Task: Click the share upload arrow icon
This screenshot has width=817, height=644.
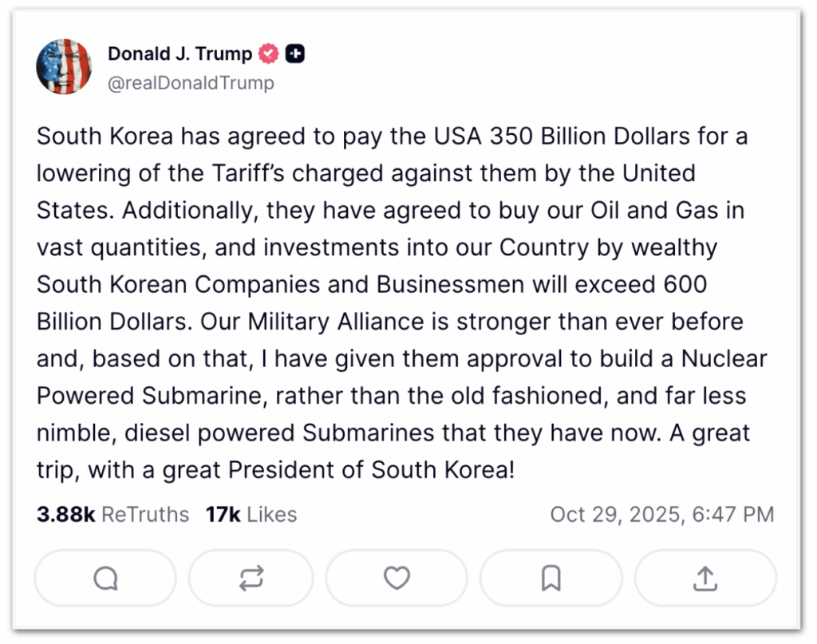Action: tap(705, 579)
